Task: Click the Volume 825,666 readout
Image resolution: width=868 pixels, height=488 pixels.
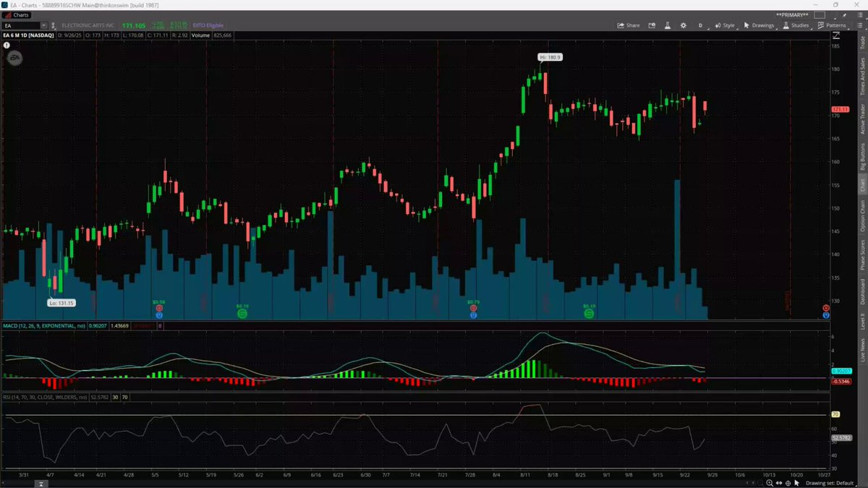Action: pyautogui.click(x=211, y=35)
